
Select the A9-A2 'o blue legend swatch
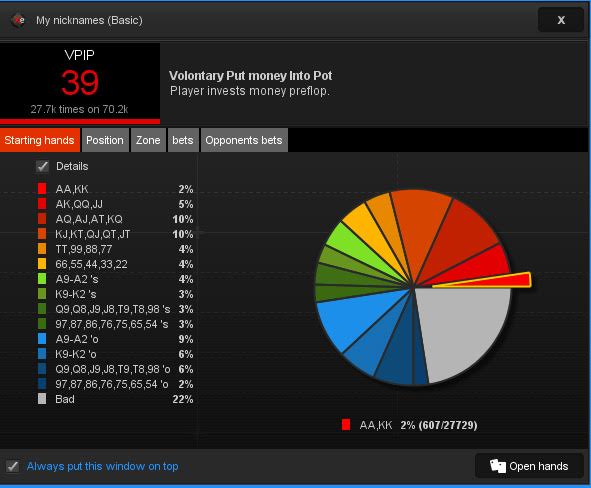click(x=42, y=339)
